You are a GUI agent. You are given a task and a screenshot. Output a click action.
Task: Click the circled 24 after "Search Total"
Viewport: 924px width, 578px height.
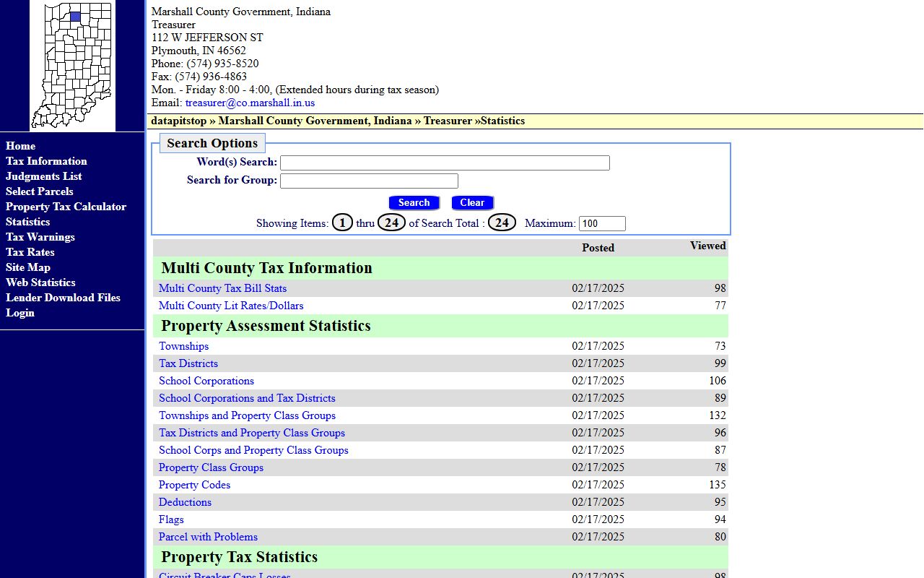point(502,223)
